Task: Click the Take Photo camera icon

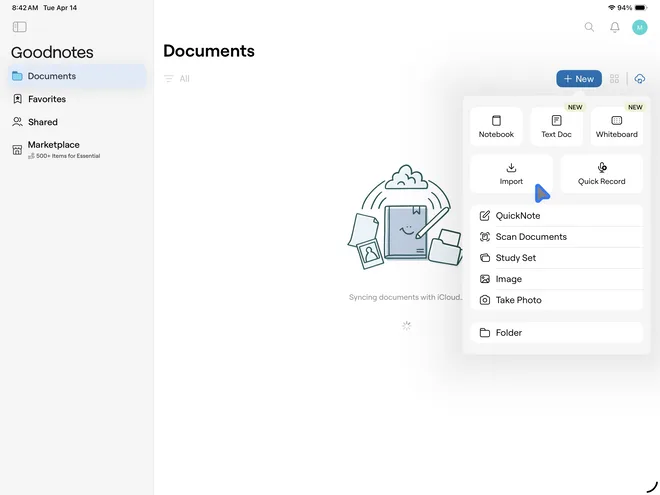Action: pos(485,300)
